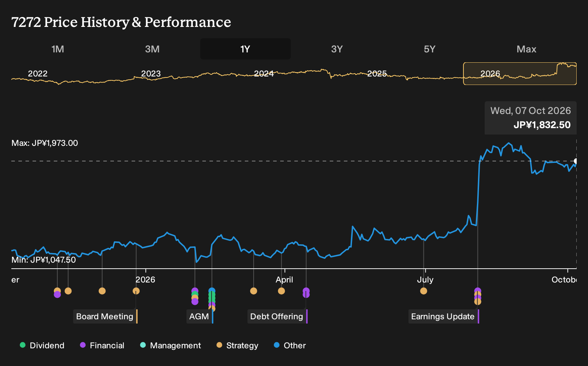The image size is (588, 366).
Task: Click the 2024 label in overview timeline
Action: [264, 74]
